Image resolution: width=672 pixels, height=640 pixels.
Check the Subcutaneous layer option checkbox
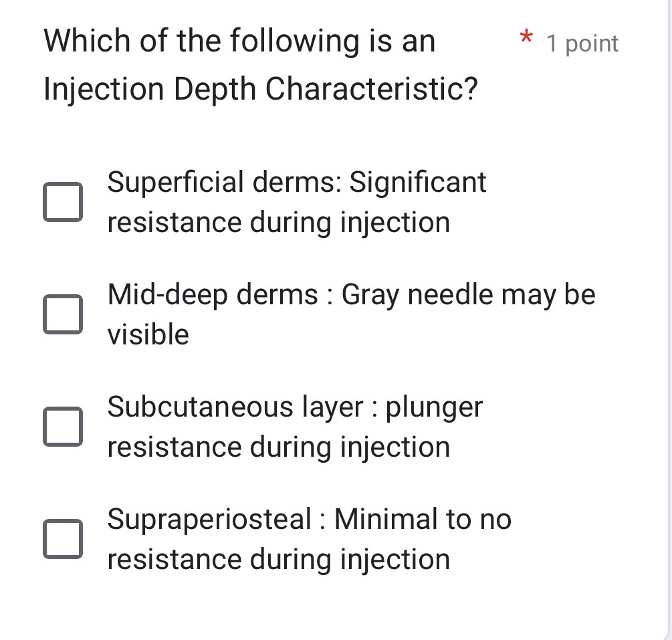[64, 426]
